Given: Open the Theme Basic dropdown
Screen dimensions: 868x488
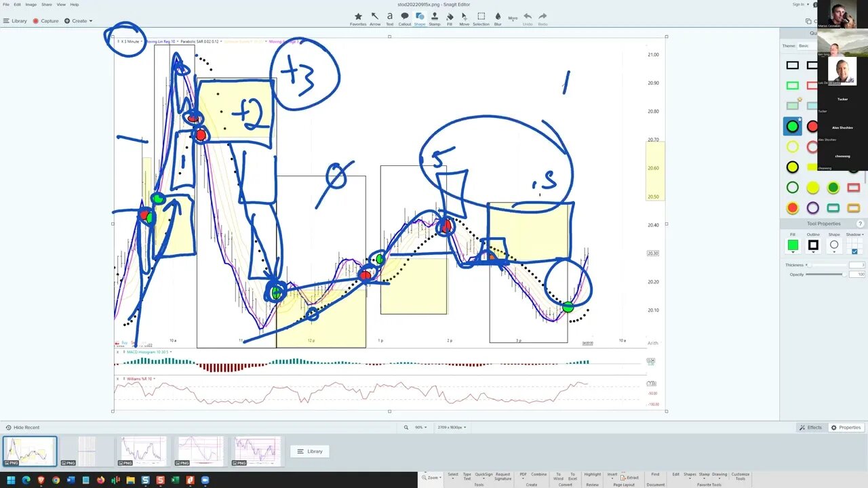Looking at the screenshot, I should 806,45.
